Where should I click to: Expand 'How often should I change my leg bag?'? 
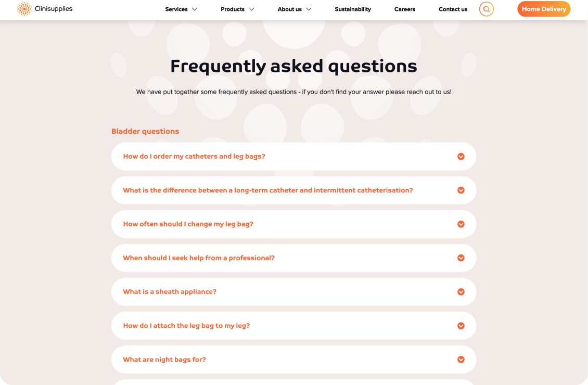point(293,224)
